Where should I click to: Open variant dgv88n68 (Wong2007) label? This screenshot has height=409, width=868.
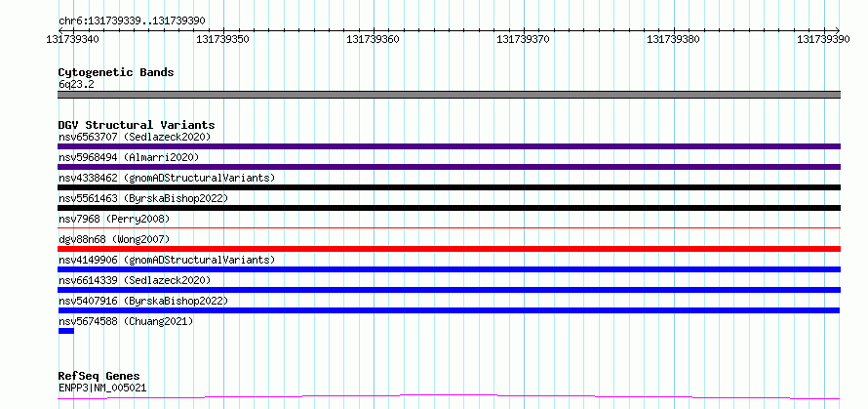point(114,239)
